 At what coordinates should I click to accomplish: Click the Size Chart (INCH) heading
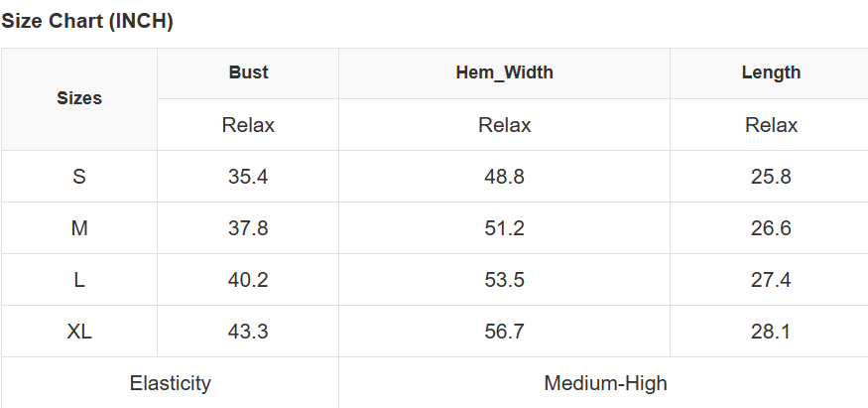pos(87,22)
